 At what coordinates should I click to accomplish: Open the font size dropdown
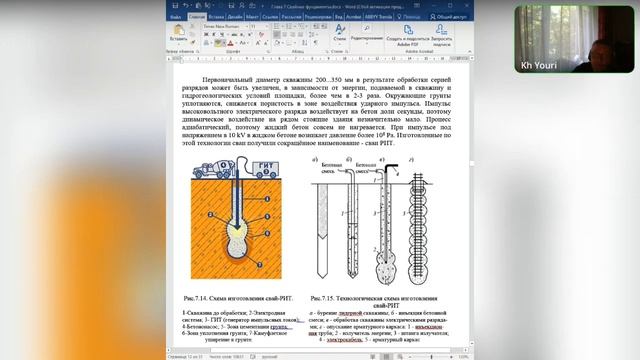click(x=267, y=27)
